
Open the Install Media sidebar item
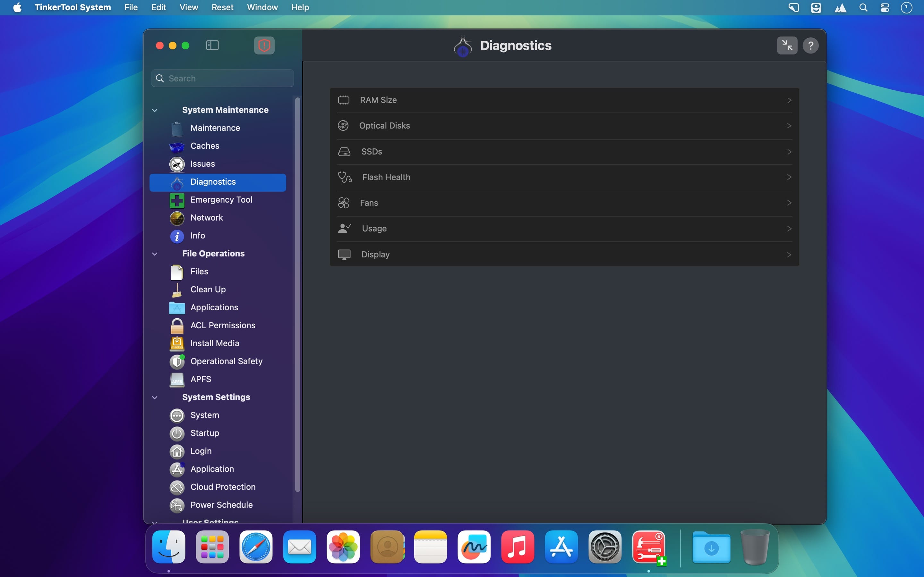pyautogui.click(x=214, y=343)
